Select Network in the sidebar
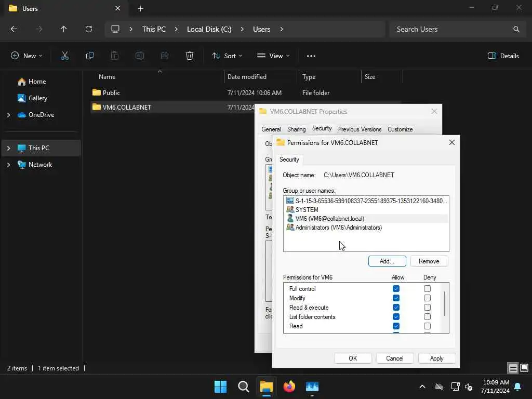 (x=35, y=165)
